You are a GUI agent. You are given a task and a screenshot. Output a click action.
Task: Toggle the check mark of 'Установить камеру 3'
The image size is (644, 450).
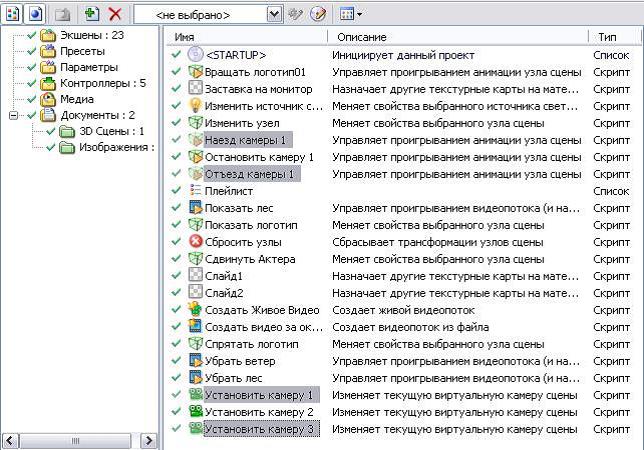[x=176, y=429]
